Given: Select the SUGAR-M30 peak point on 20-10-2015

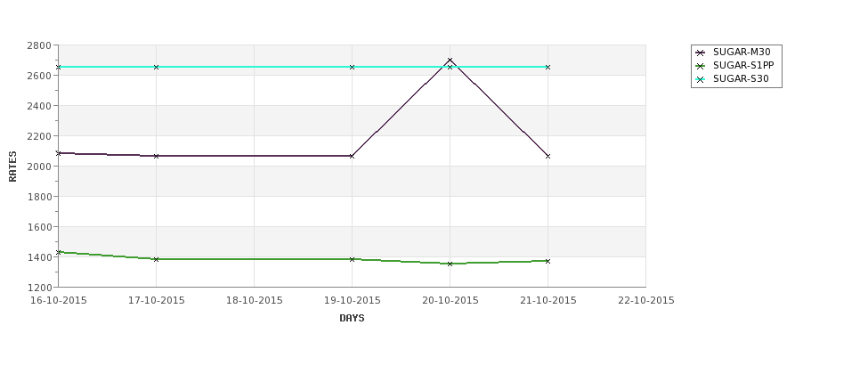Looking at the screenshot, I should tap(450, 61).
